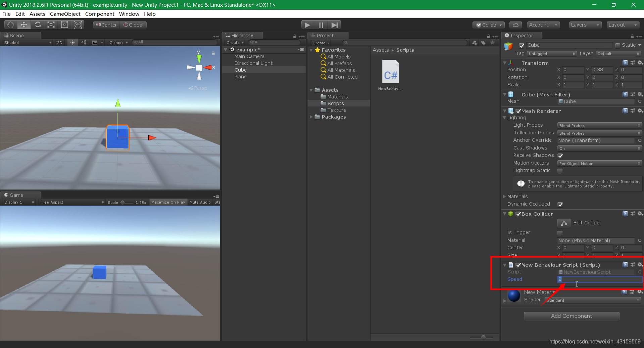Open Shaded draw mode dropdown

pyautogui.click(x=28, y=43)
